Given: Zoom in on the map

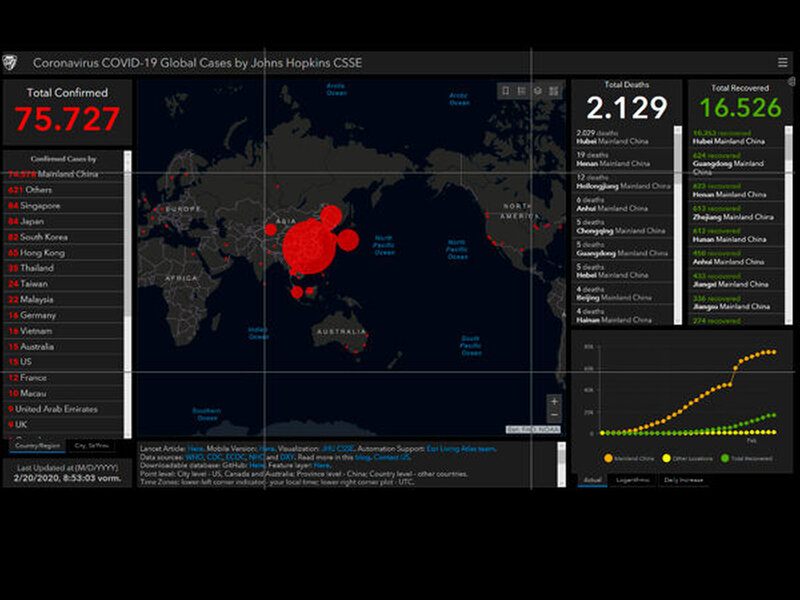Looking at the screenshot, I should [554, 402].
